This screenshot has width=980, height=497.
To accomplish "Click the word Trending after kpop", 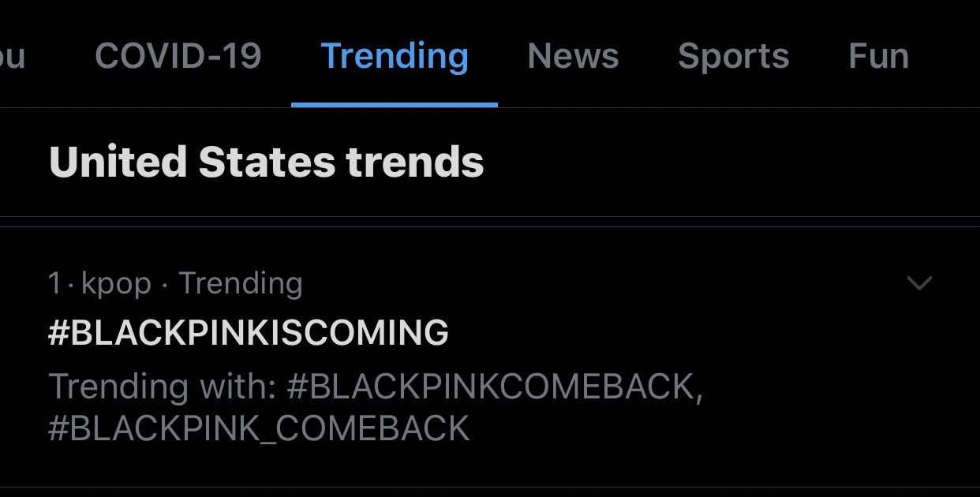I will coord(241,284).
